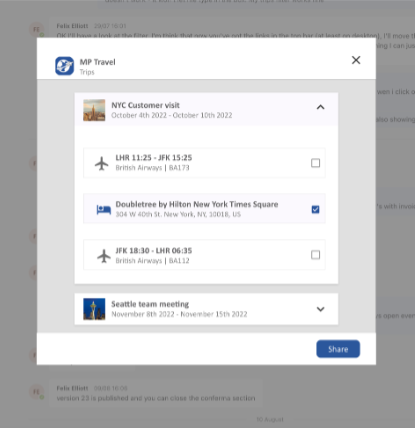The height and width of the screenshot is (428, 415).
Task: Click the Share button
Action: coord(338,349)
